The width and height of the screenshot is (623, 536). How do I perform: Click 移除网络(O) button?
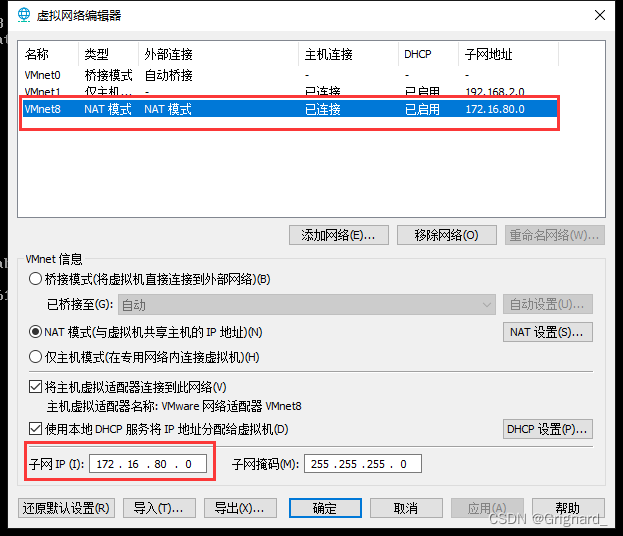tap(447, 235)
